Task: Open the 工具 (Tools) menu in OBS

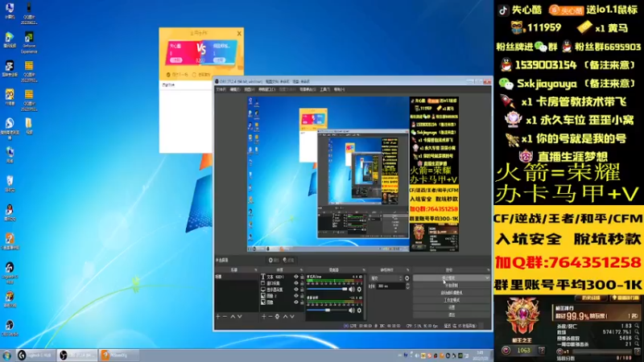Action: click(x=325, y=89)
